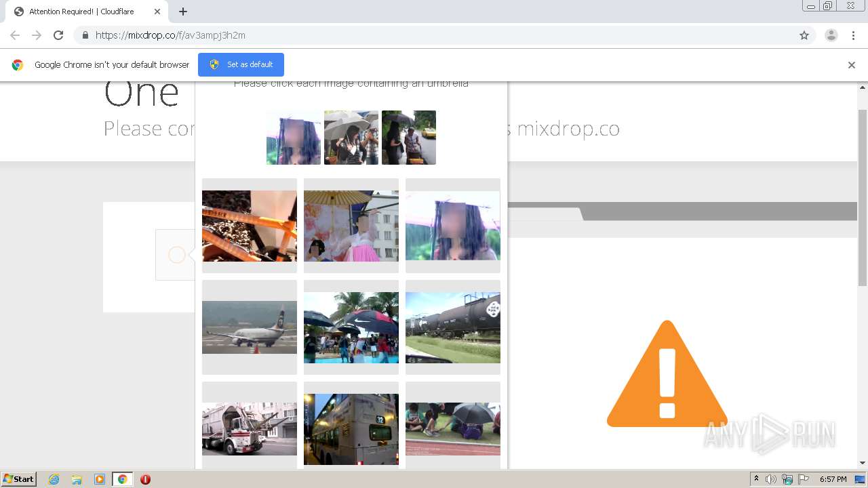868x488 pixels.
Task: Select captcha image with yellow parasol and pink dress
Action: tap(351, 226)
